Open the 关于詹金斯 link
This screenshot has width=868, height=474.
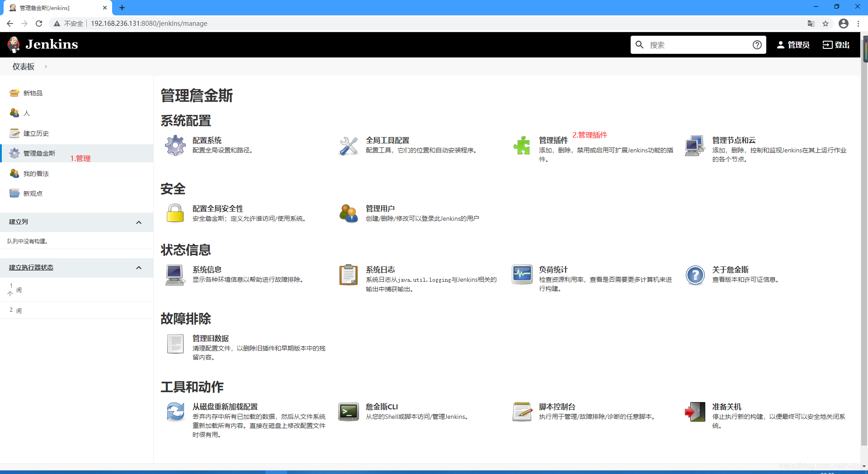coord(730,269)
